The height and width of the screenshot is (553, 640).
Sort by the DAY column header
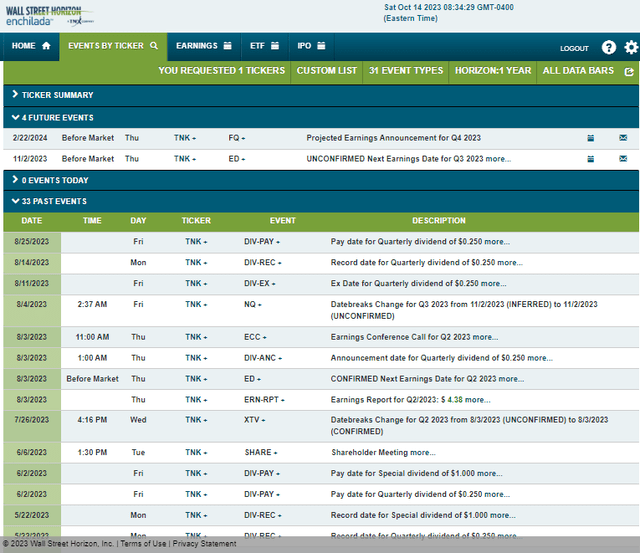[x=138, y=221]
